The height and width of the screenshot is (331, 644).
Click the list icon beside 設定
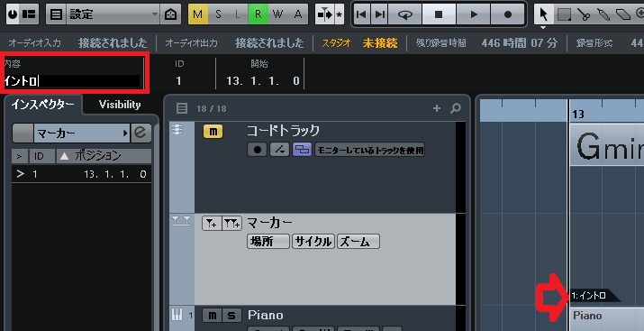(56, 14)
